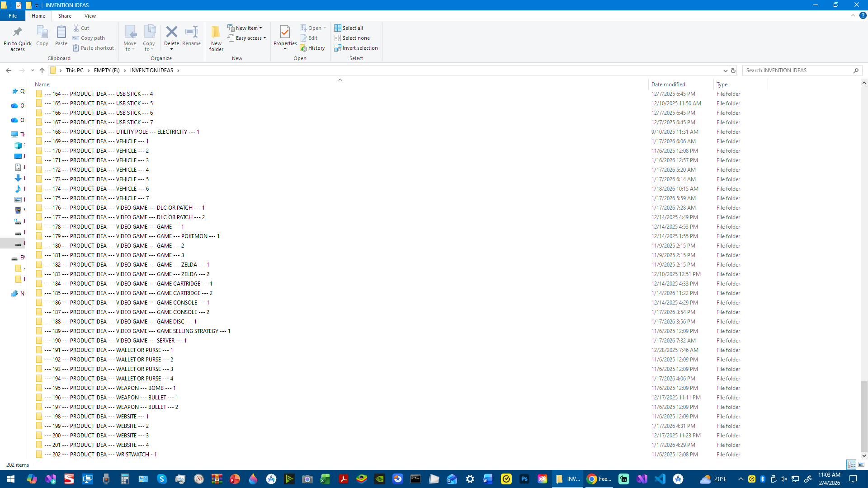This screenshot has width=868, height=488.
Task: Open the View ribbon tab
Action: pos(90,16)
